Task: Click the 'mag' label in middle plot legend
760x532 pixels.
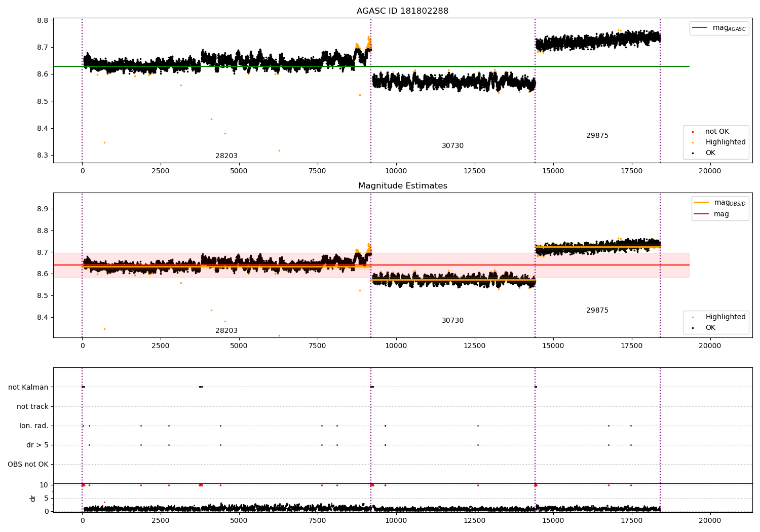Action: pyautogui.click(x=721, y=214)
